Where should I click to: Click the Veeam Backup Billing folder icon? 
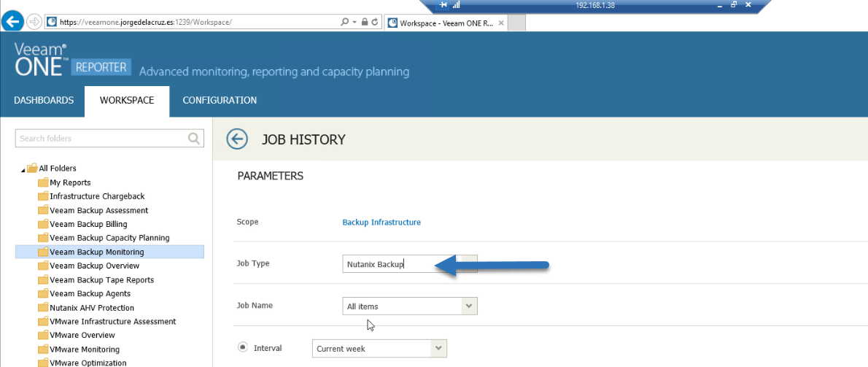[43, 224]
